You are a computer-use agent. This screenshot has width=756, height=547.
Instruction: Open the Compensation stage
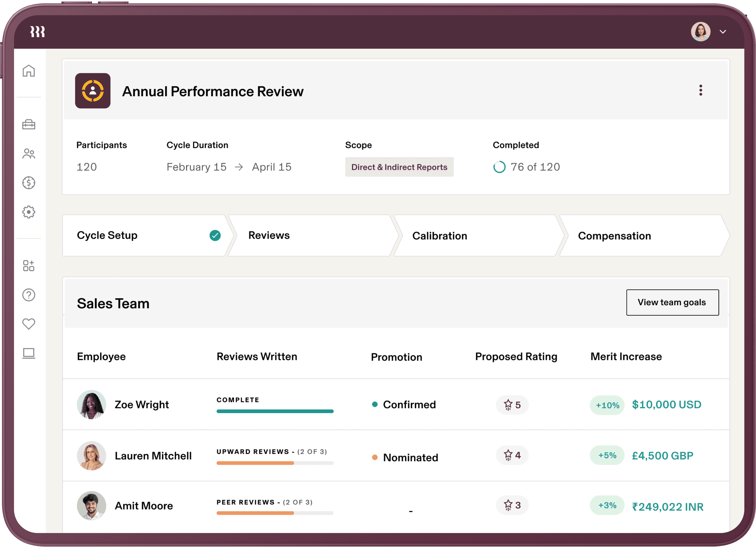(x=614, y=236)
